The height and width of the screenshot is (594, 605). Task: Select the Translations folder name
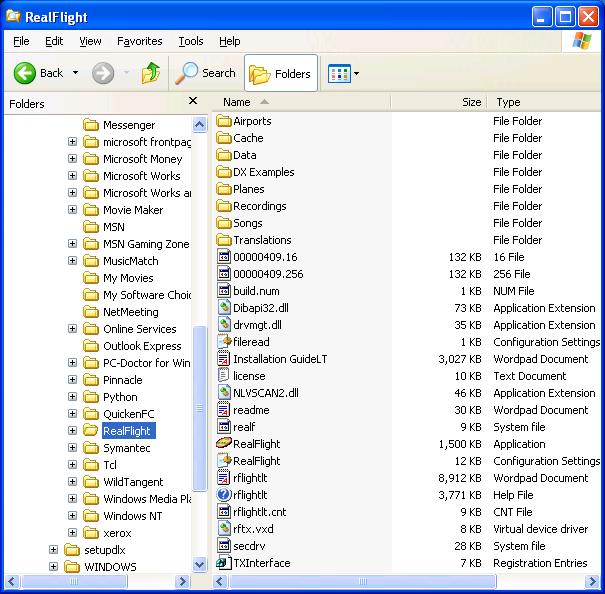pos(262,240)
